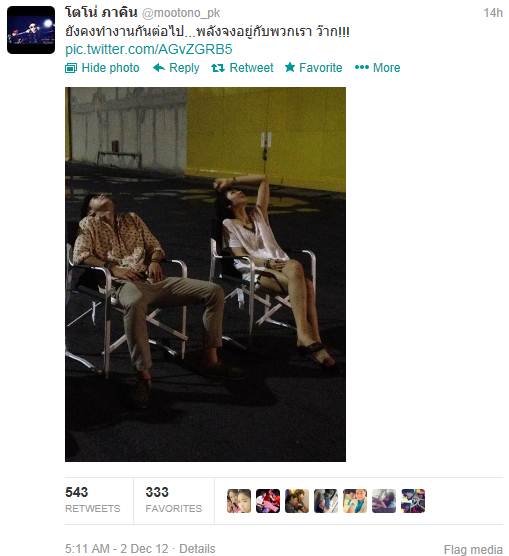The image size is (509, 556).
Task: Open the second retweeter avatar thumbnail
Action: click(268, 501)
